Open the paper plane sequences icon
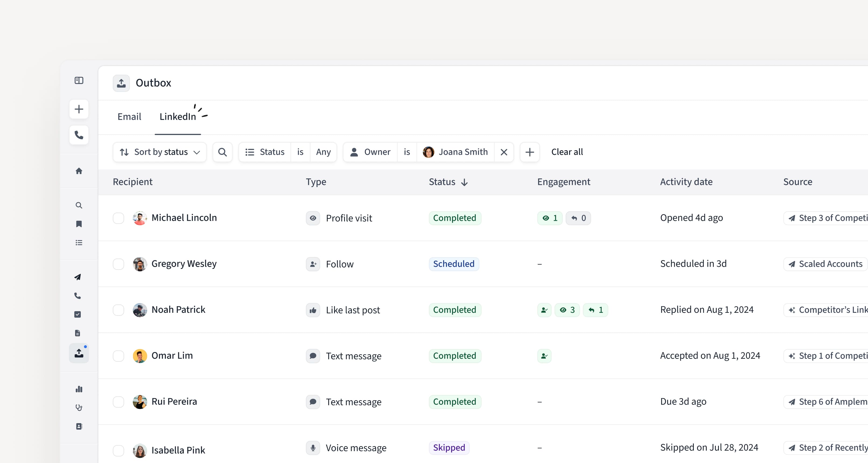 78,277
